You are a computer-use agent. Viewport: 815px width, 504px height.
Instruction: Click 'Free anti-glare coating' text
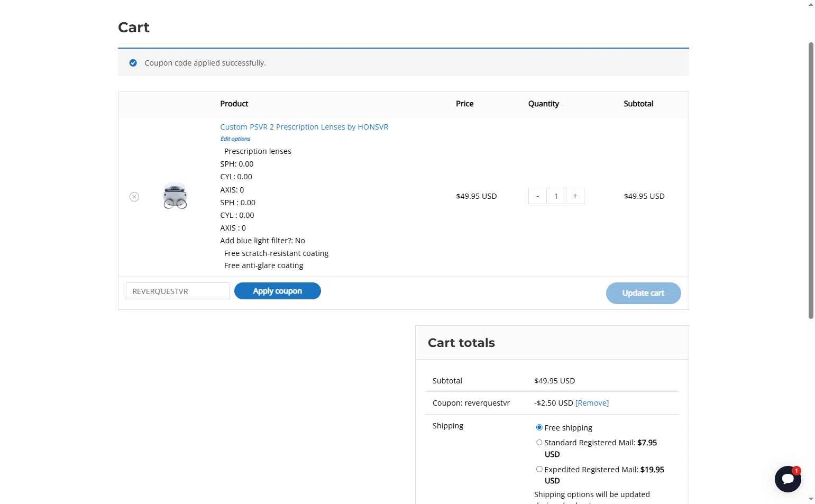pyautogui.click(x=263, y=265)
